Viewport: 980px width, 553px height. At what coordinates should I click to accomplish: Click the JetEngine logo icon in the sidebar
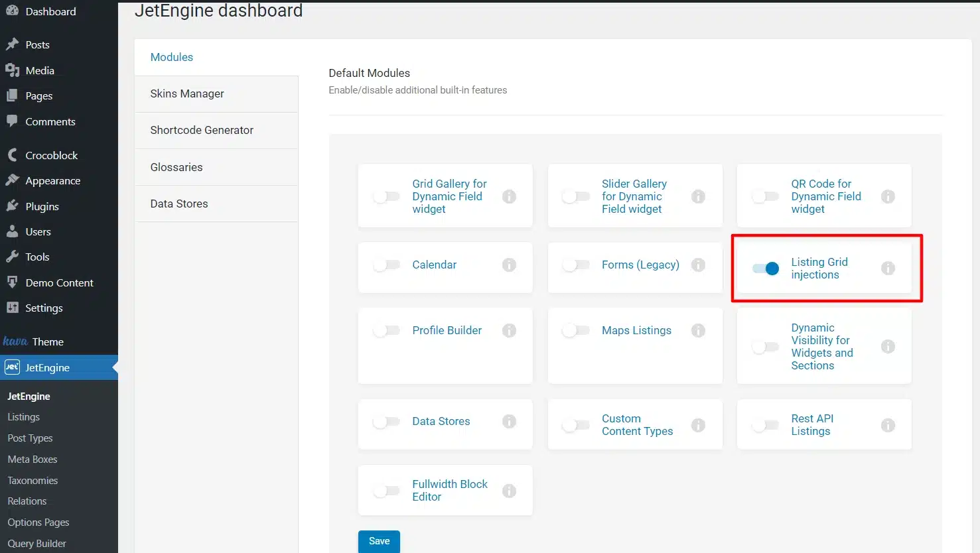point(12,367)
